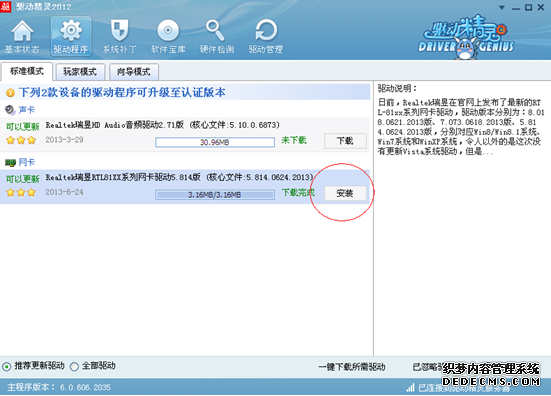Click the 2013-6-24 date text
Image resolution: width=551 pixels, height=396 pixels.
point(64,192)
